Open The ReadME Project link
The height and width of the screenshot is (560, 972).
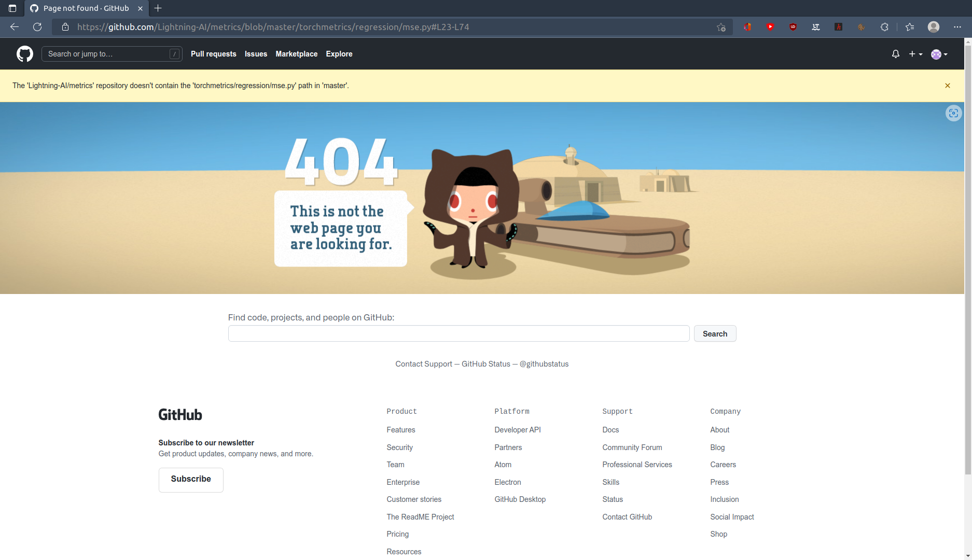(420, 517)
